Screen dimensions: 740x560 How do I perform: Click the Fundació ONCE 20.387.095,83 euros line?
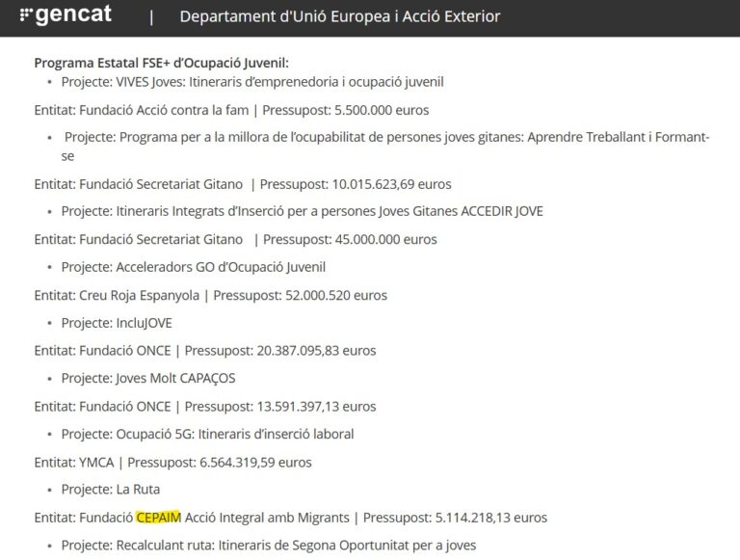204,350
